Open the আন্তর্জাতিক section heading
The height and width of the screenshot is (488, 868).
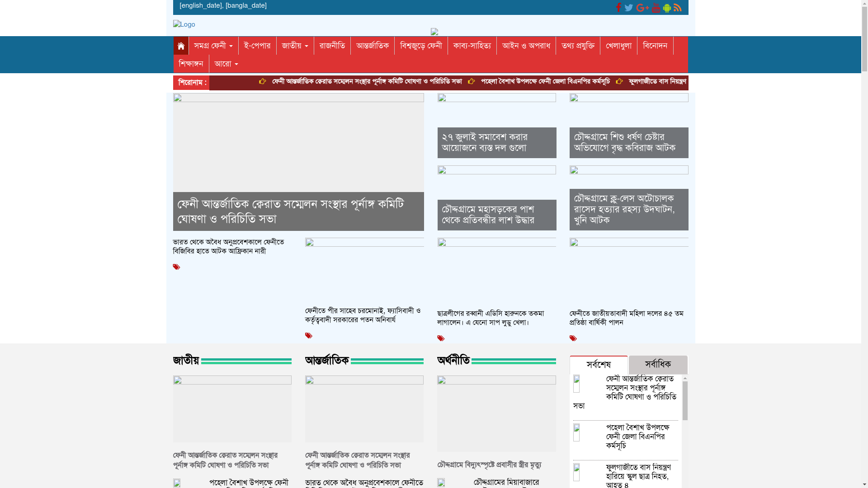(x=327, y=361)
